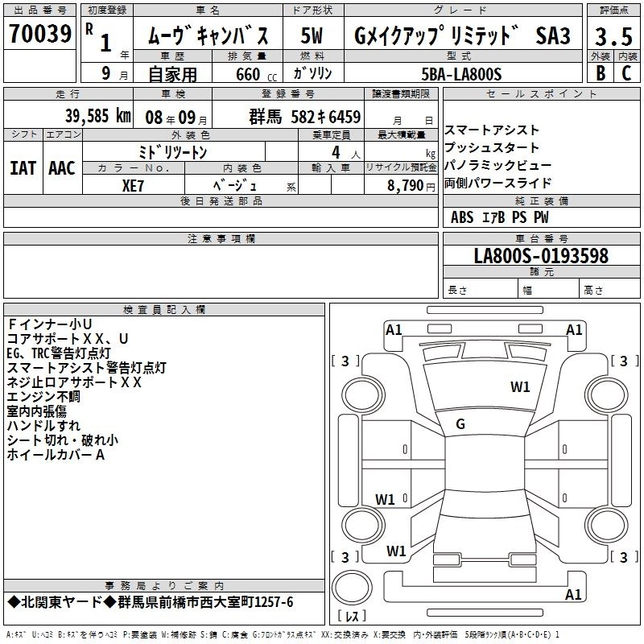Viewport: 644px width, 644px height.
Task: Click equipment line ABS エアB PS PW
Action: tap(499, 217)
